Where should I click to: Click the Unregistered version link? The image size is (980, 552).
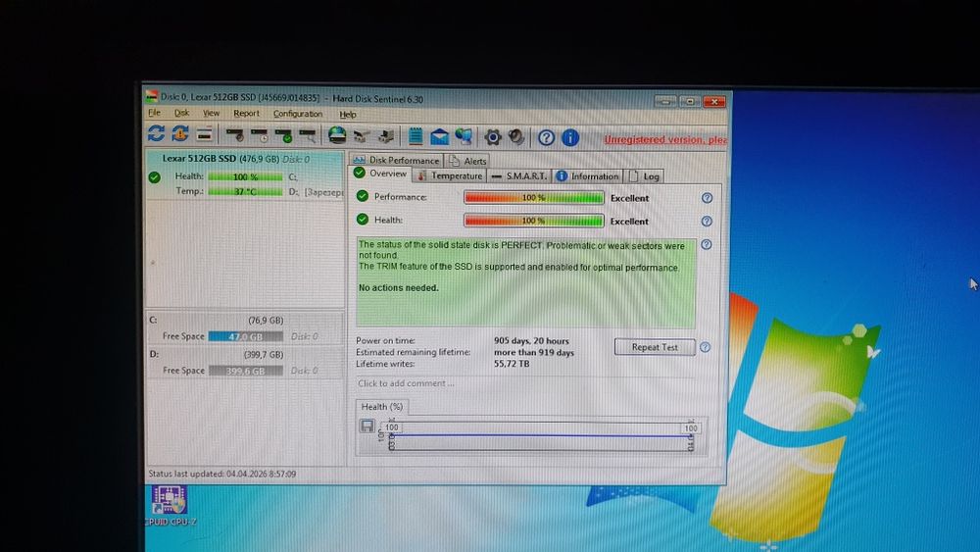[x=665, y=139]
